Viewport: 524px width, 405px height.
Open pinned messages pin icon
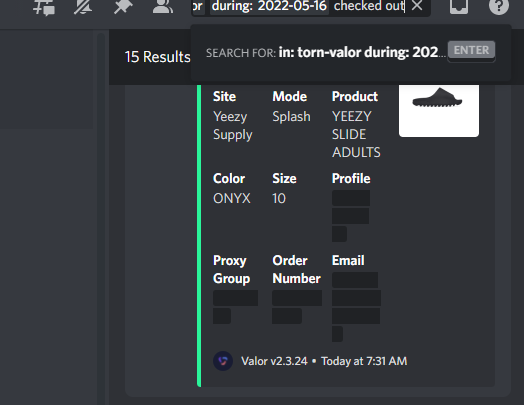[x=123, y=6]
